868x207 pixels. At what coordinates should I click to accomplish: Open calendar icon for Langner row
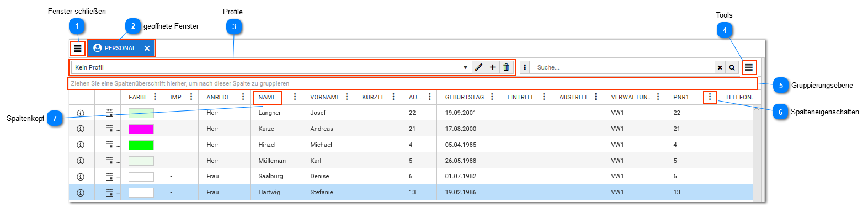[x=109, y=113]
